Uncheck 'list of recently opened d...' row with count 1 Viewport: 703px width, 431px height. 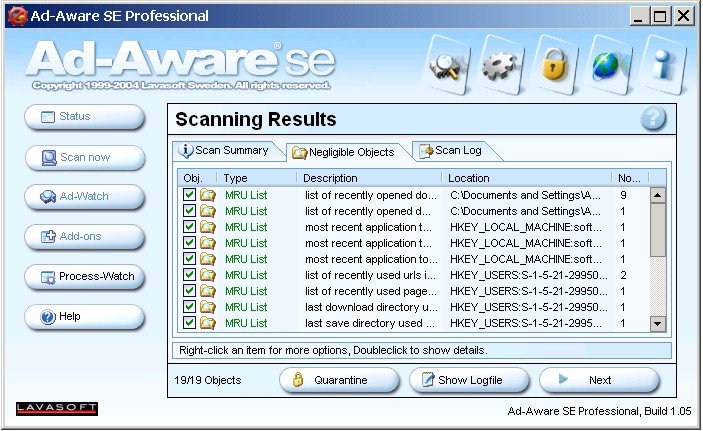coord(189,211)
